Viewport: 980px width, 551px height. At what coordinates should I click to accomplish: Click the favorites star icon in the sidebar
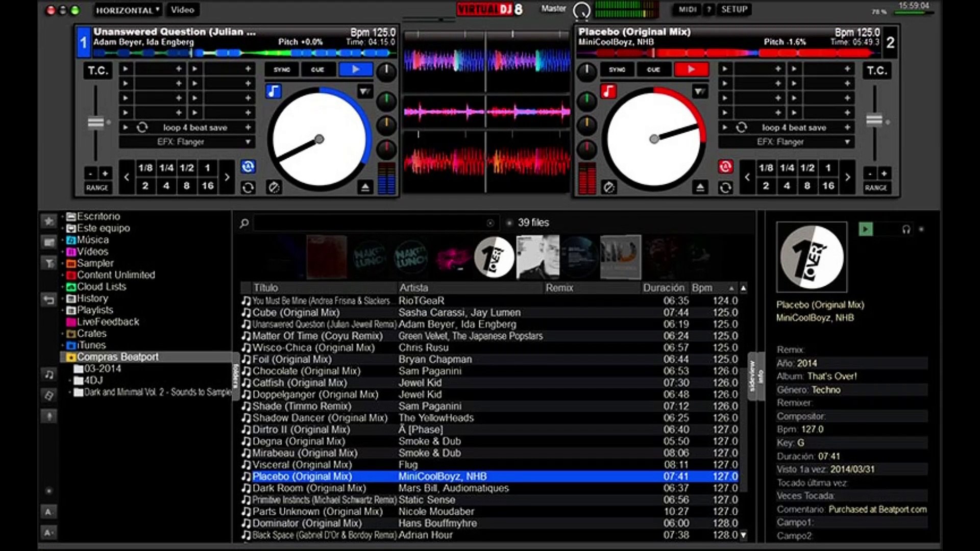(x=48, y=220)
